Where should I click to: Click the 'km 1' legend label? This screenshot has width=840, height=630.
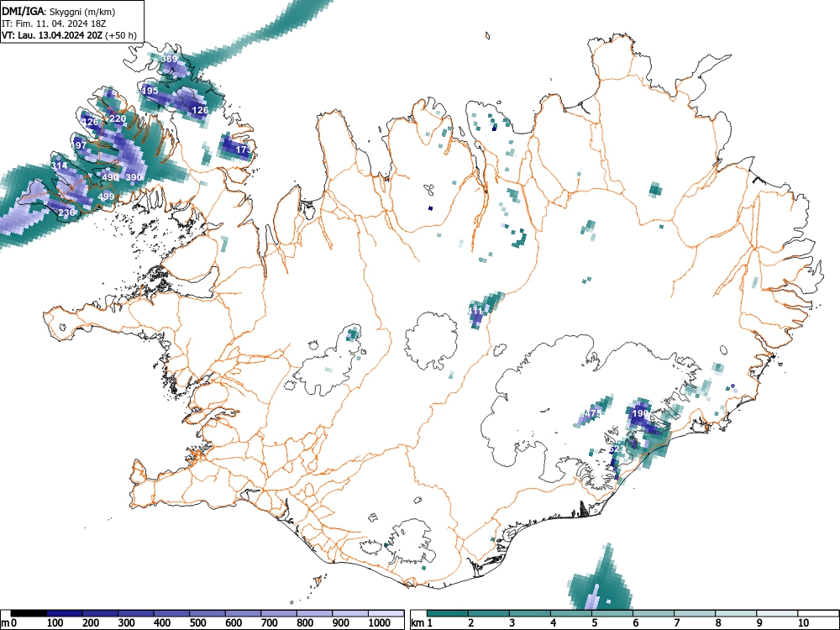422,623
